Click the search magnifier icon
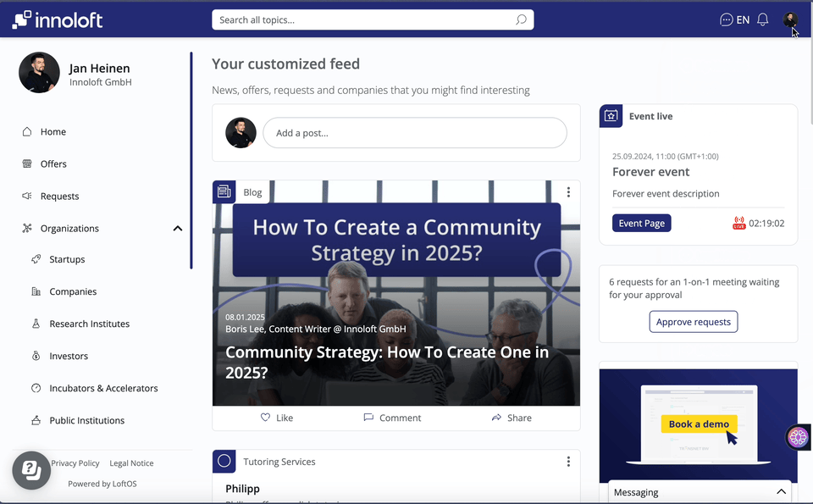 (521, 19)
